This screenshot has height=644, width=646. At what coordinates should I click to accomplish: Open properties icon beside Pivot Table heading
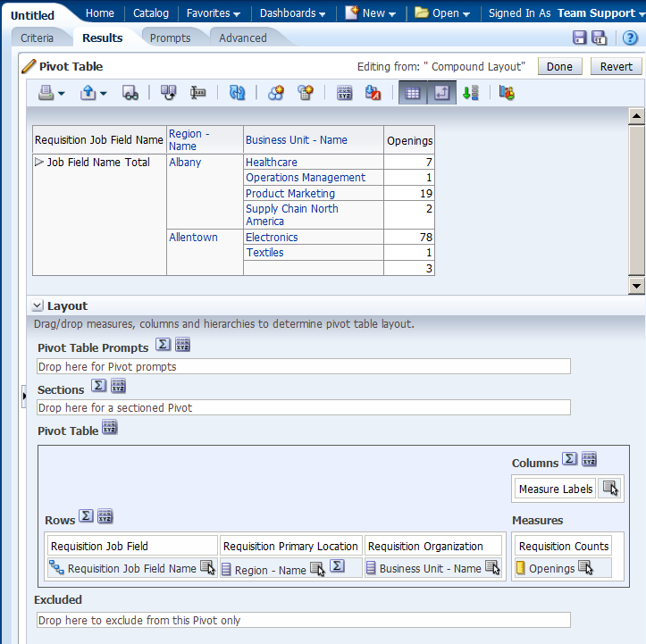click(109, 427)
